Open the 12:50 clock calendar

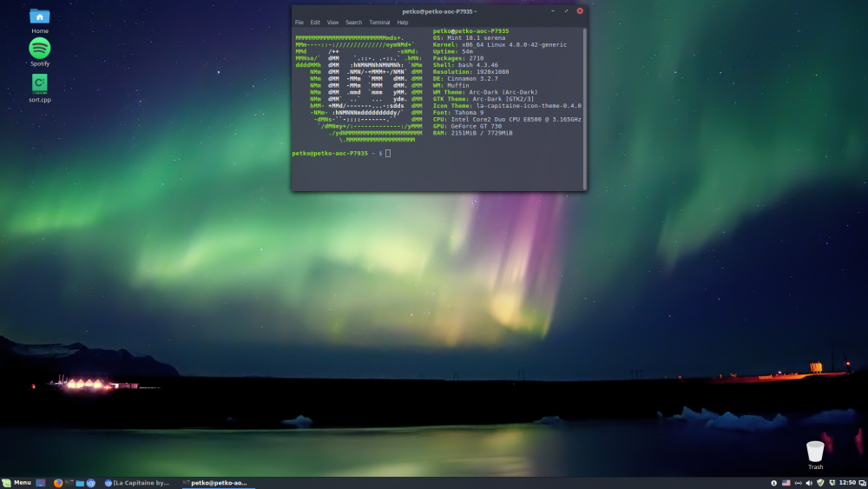(847, 483)
